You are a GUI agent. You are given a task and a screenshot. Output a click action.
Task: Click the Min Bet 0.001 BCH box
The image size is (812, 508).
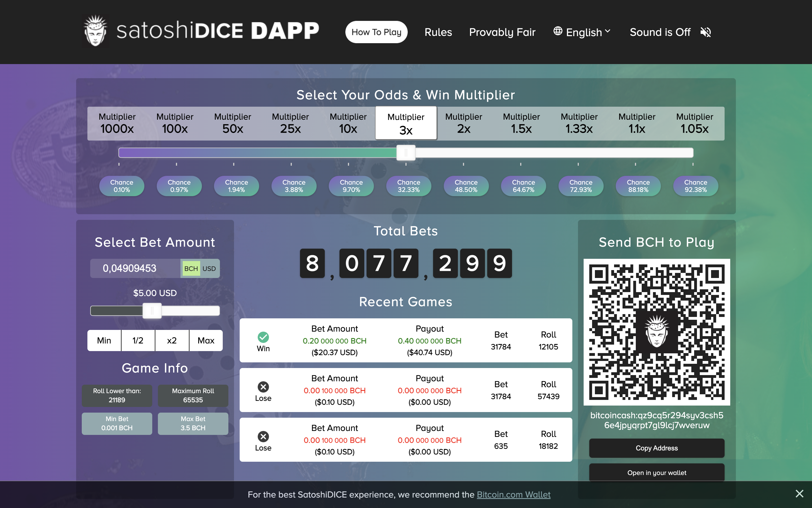point(117,423)
